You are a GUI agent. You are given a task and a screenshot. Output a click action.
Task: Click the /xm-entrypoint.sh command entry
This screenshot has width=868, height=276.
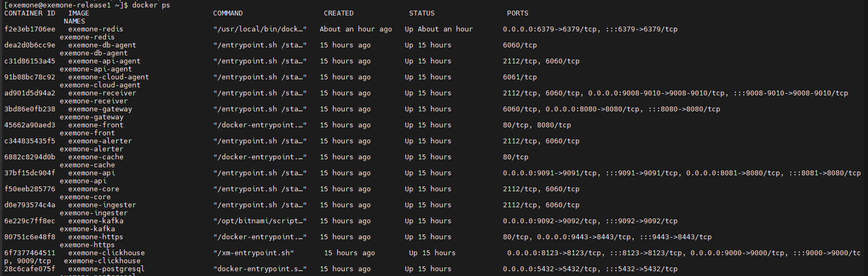253,253
